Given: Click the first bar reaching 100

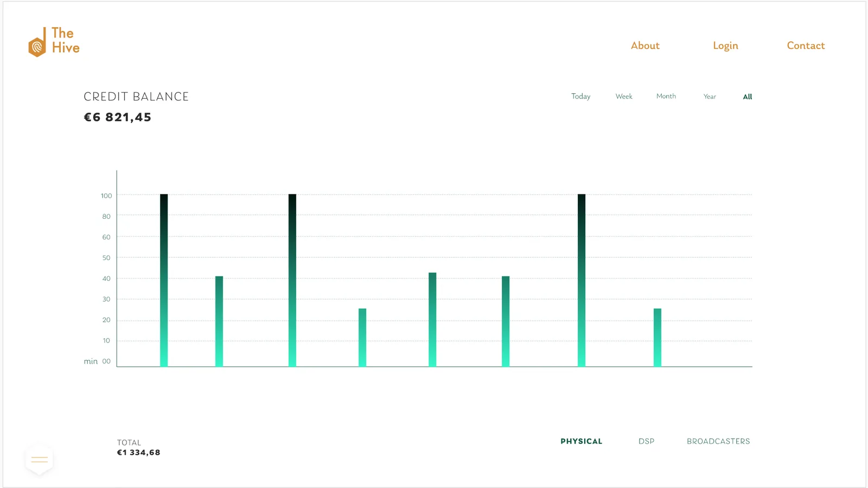Looking at the screenshot, I should point(164,280).
